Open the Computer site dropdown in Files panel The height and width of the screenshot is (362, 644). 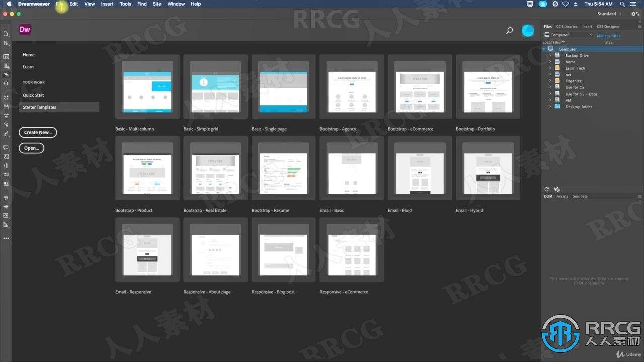[x=569, y=35]
